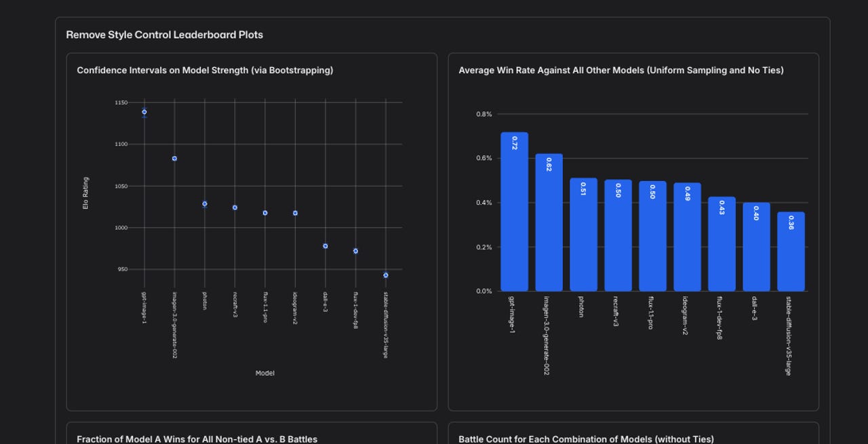Click the "Fraction of Model A Wins" panel title
Image resolution: width=868 pixels, height=444 pixels.
click(x=197, y=439)
